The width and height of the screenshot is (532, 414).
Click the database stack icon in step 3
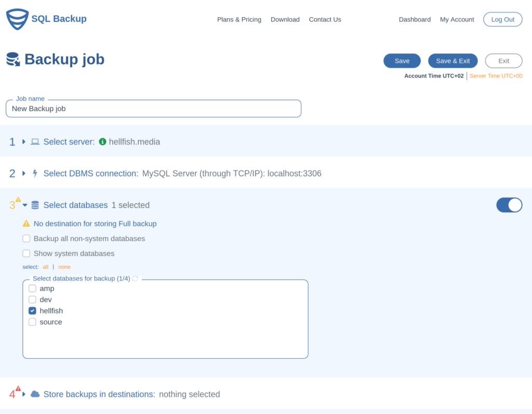pyautogui.click(x=35, y=205)
